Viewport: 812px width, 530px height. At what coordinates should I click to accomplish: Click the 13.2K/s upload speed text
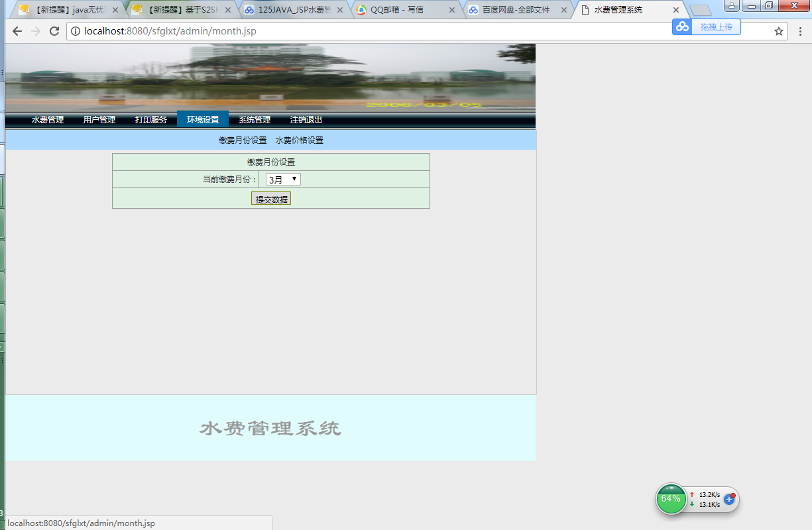pyautogui.click(x=709, y=494)
